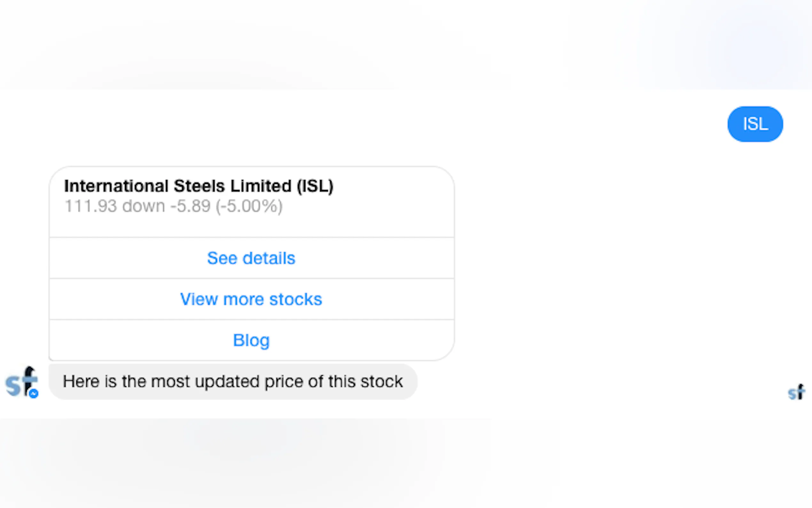Click the small sf seen-receipt icon

click(x=796, y=392)
